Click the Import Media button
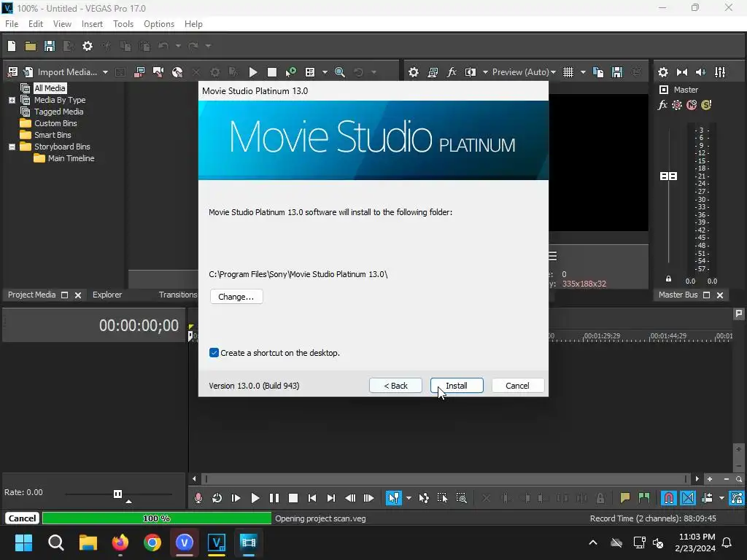Screen dimensions: 747x560 click(62, 72)
